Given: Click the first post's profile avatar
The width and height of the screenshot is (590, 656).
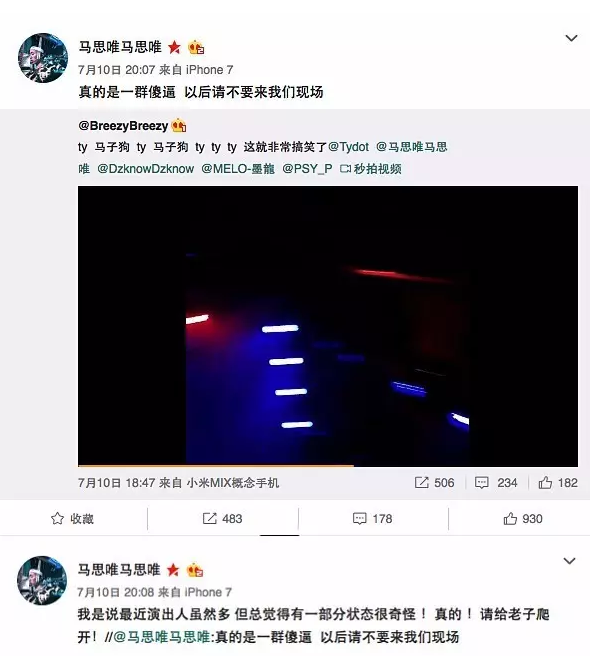Looking at the screenshot, I should point(43,58).
